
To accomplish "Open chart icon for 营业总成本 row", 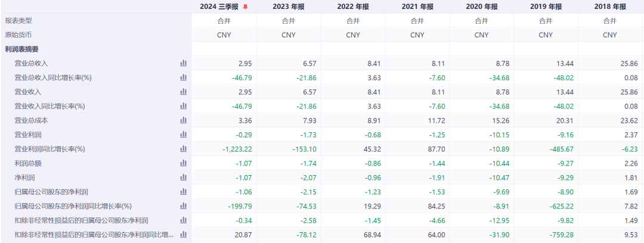I will click(184, 120).
